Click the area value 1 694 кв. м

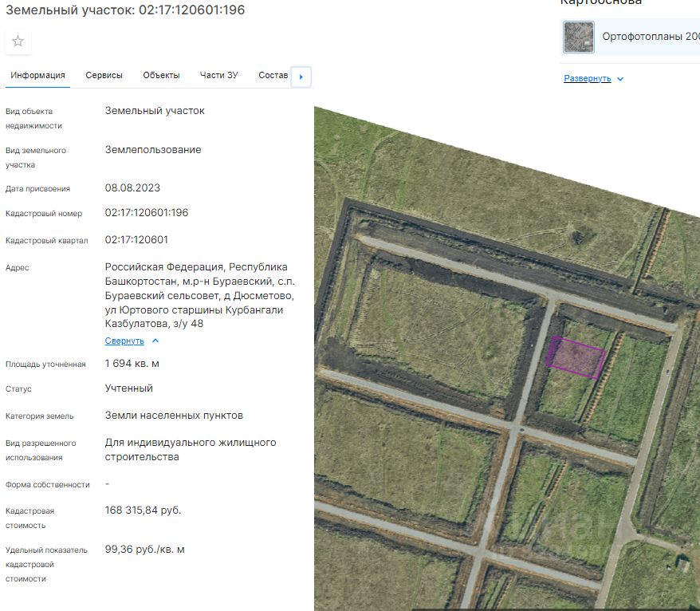(132, 364)
